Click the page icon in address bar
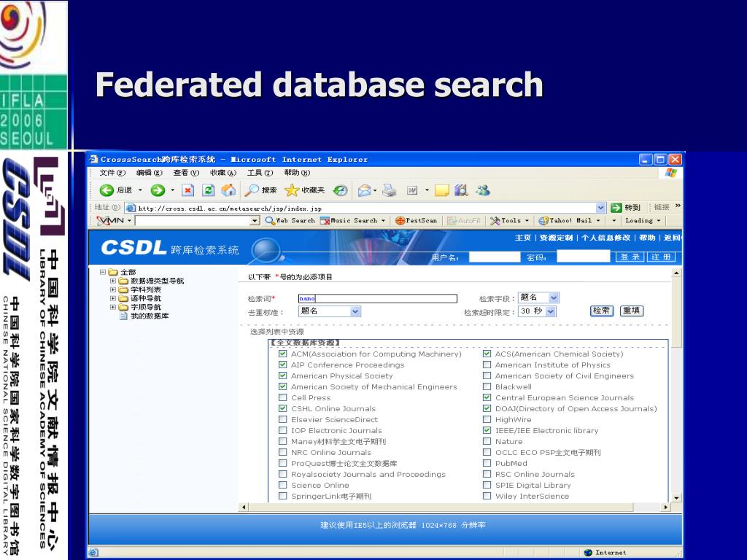This screenshot has width=747, height=560. coord(131,208)
